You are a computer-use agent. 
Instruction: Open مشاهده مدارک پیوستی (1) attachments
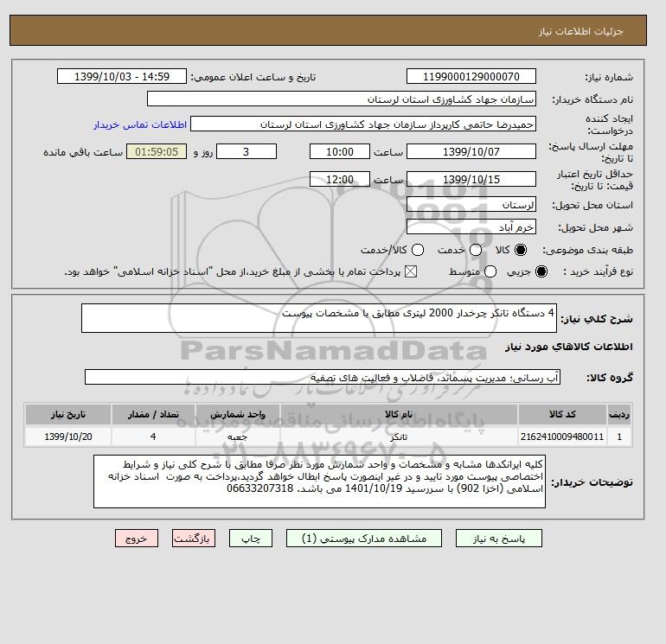coord(364,539)
